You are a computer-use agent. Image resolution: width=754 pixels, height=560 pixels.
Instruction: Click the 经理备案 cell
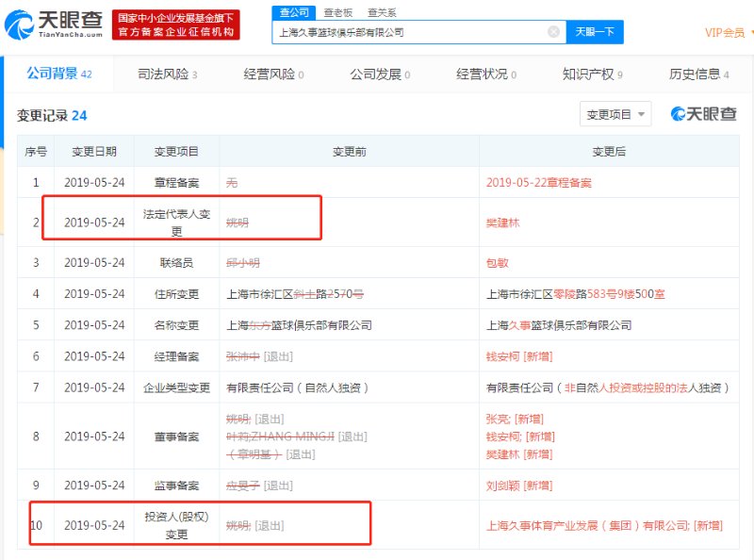pos(176,356)
